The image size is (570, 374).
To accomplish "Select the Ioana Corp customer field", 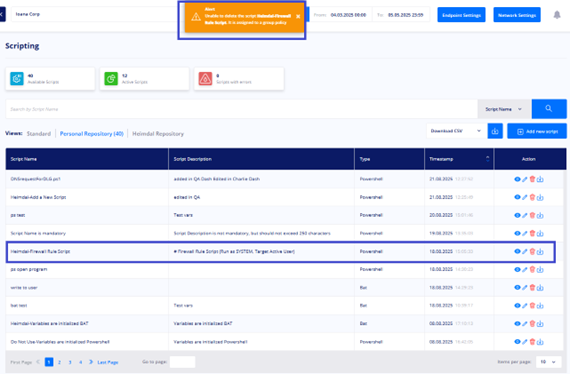I will (x=95, y=14).
